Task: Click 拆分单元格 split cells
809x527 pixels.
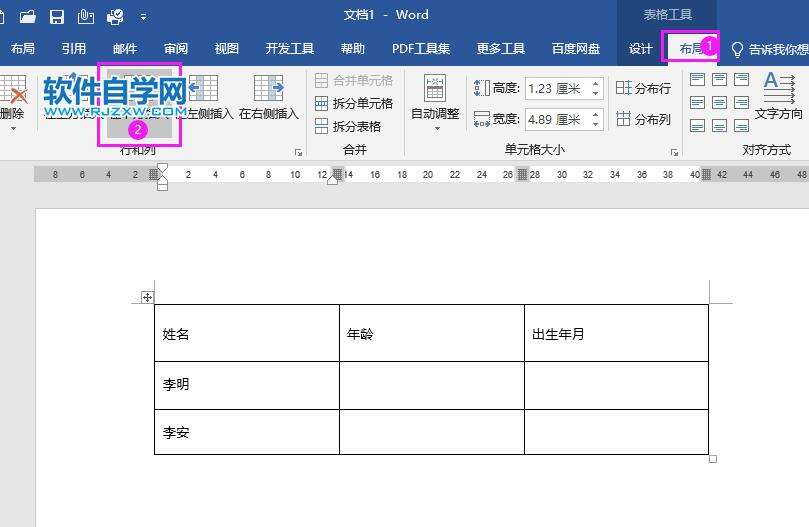Action: pos(354,103)
